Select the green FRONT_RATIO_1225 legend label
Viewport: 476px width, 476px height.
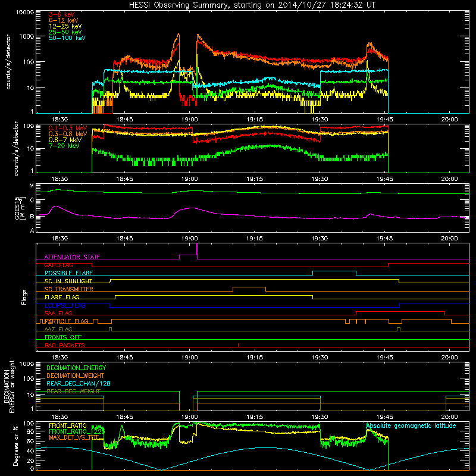click(77, 432)
